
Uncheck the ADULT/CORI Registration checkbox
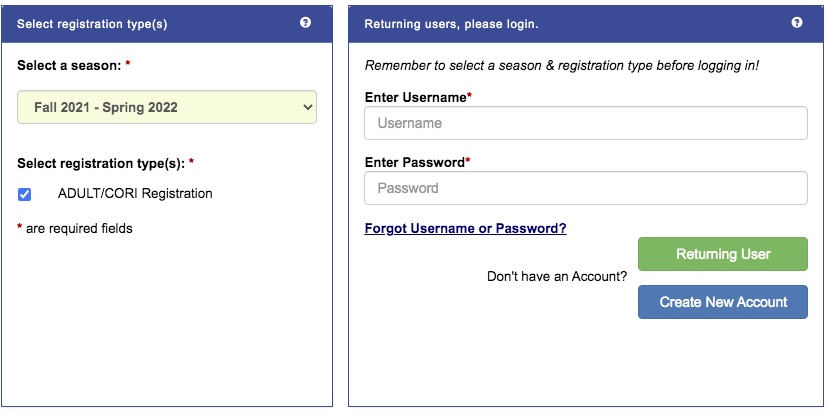click(24, 194)
